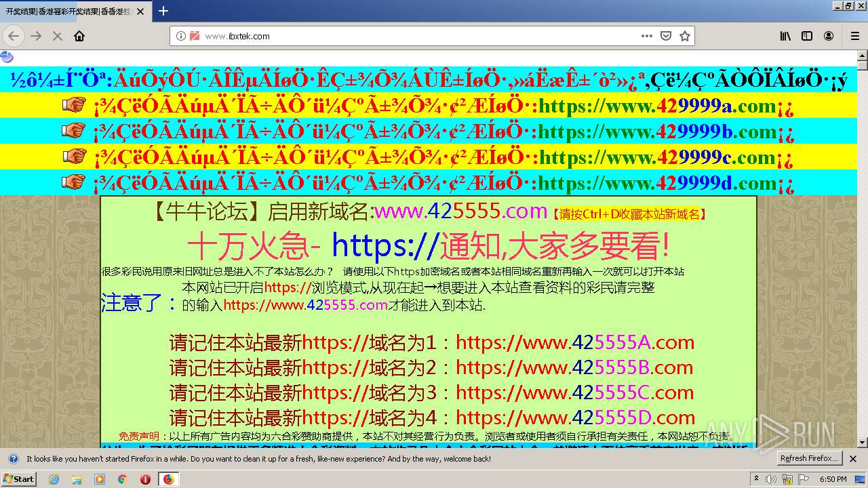The width and height of the screenshot is (868, 488).
Task: Open the file explorer from the taskbar
Action: pos(77,479)
